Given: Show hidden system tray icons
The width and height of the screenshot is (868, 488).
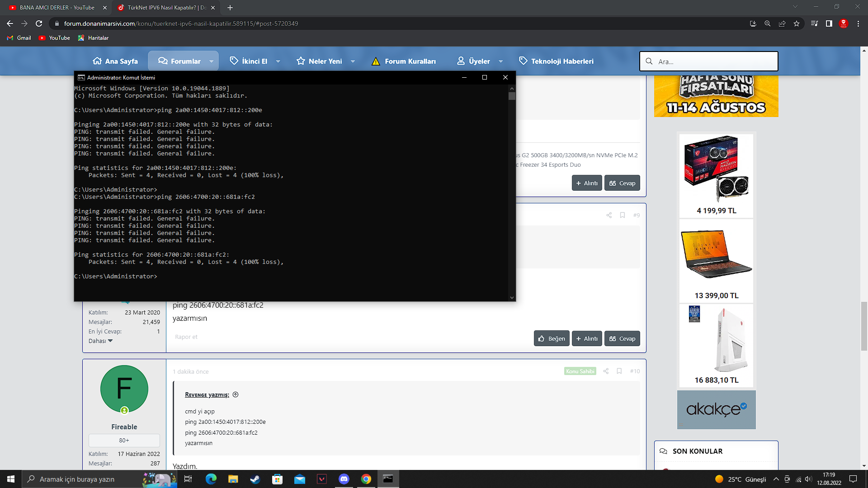Looking at the screenshot, I should click(x=776, y=479).
